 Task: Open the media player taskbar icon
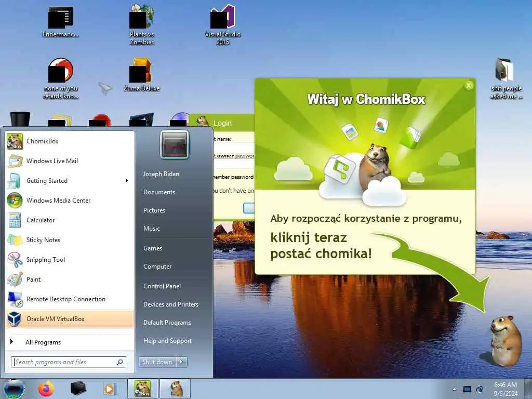[x=109, y=389]
